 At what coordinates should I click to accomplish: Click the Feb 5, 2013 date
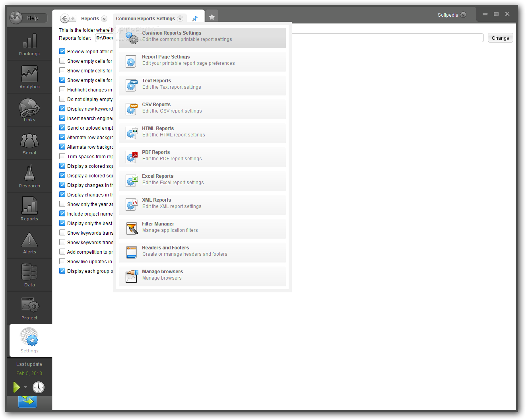coord(29,373)
